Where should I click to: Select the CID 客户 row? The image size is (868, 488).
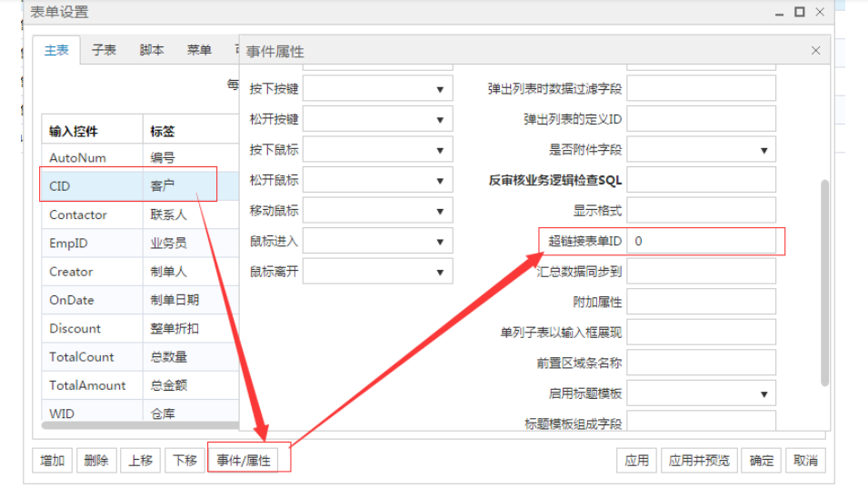pyautogui.click(x=127, y=186)
